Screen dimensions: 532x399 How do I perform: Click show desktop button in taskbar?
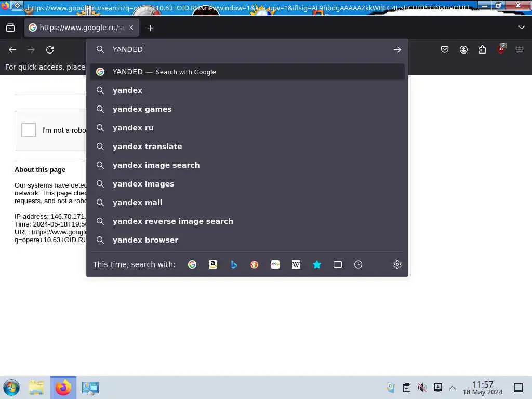pos(518,388)
